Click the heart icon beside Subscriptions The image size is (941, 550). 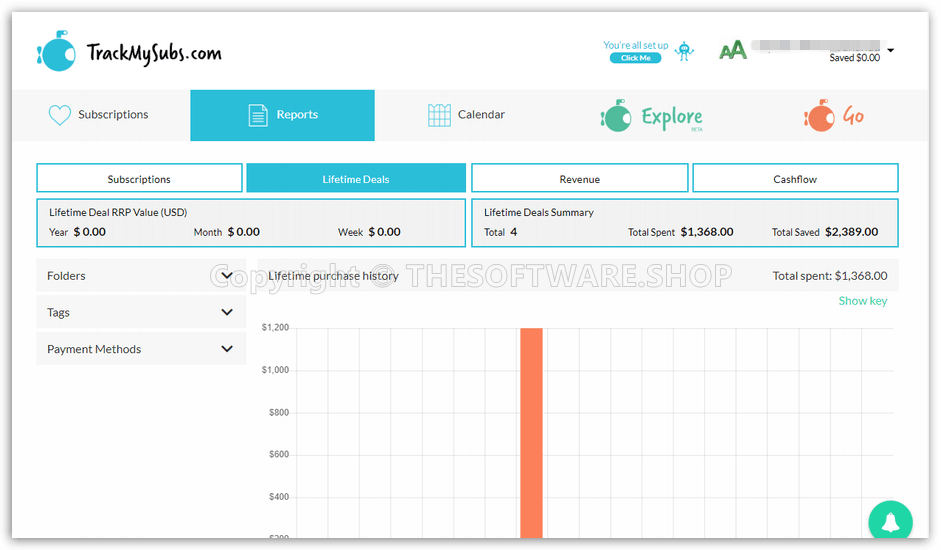tap(59, 115)
